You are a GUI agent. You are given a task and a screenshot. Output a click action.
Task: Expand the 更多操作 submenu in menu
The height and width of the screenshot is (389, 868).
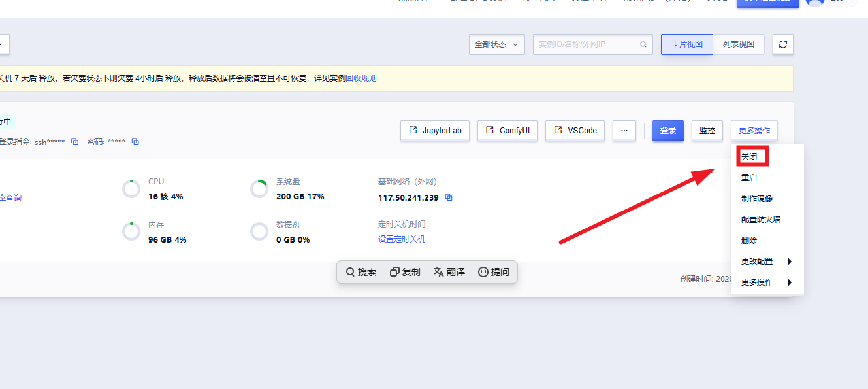coord(767,282)
